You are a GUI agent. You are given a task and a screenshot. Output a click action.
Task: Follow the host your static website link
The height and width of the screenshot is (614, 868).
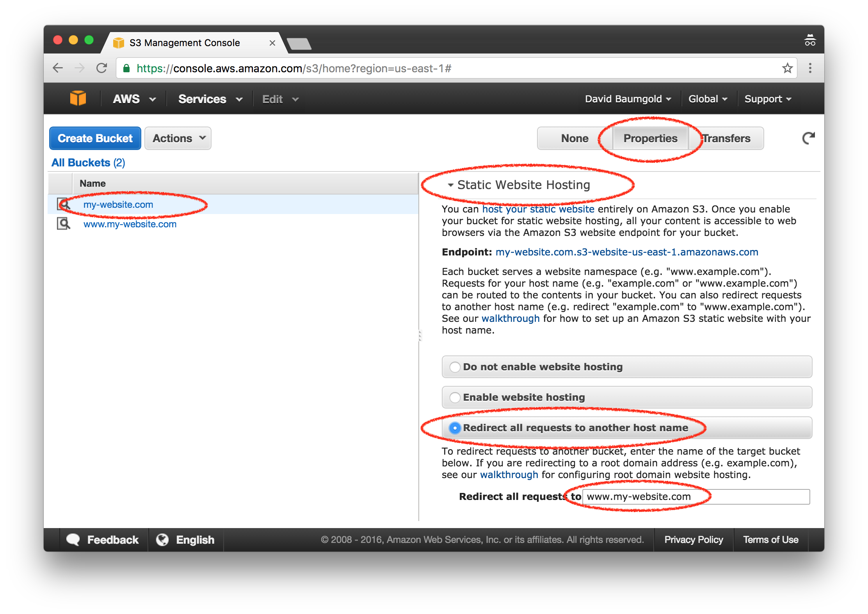pyautogui.click(x=538, y=209)
